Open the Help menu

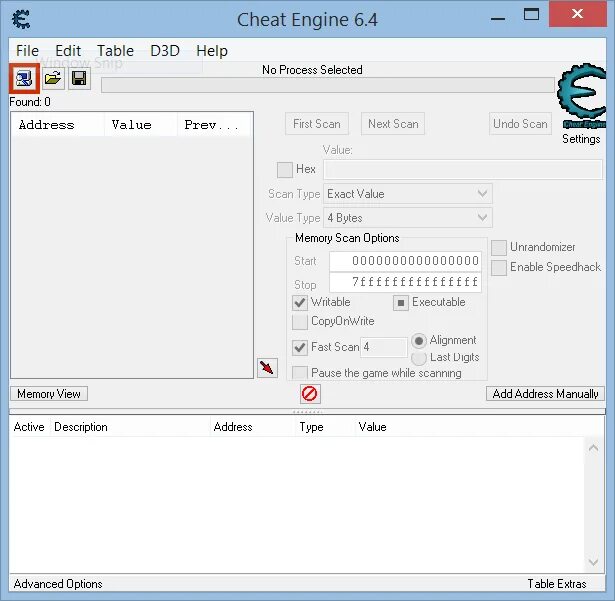click(212, 51)
